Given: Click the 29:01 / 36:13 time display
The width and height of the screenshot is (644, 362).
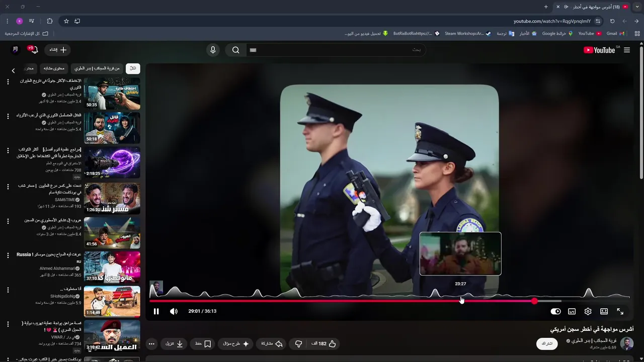Looking at the screenshot, I should (x=202, y=311).
